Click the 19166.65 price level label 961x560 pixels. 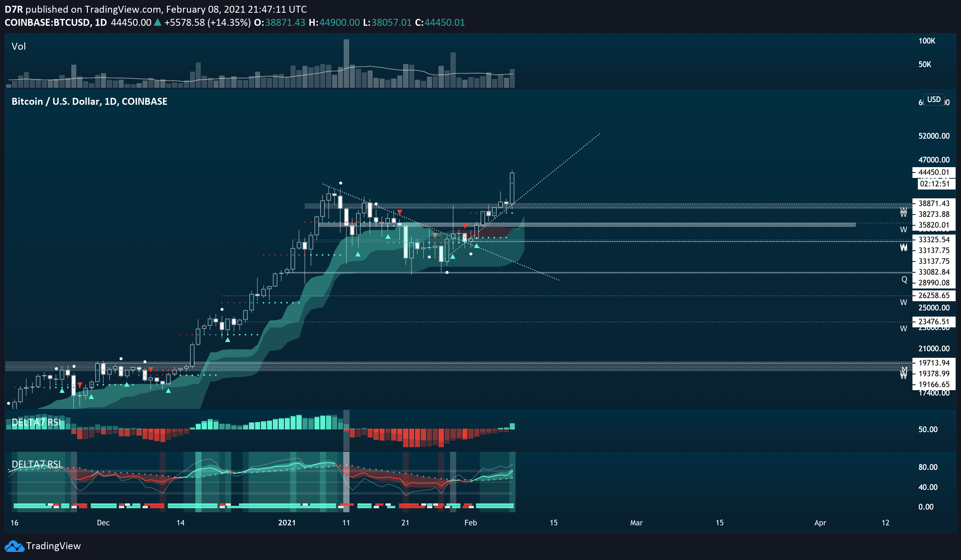tap(934, 384)
